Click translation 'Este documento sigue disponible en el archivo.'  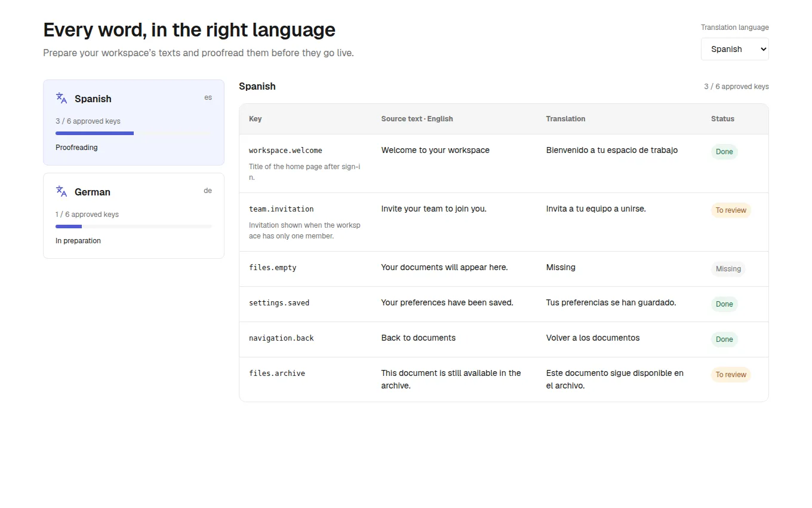click(x=615, y=380)
